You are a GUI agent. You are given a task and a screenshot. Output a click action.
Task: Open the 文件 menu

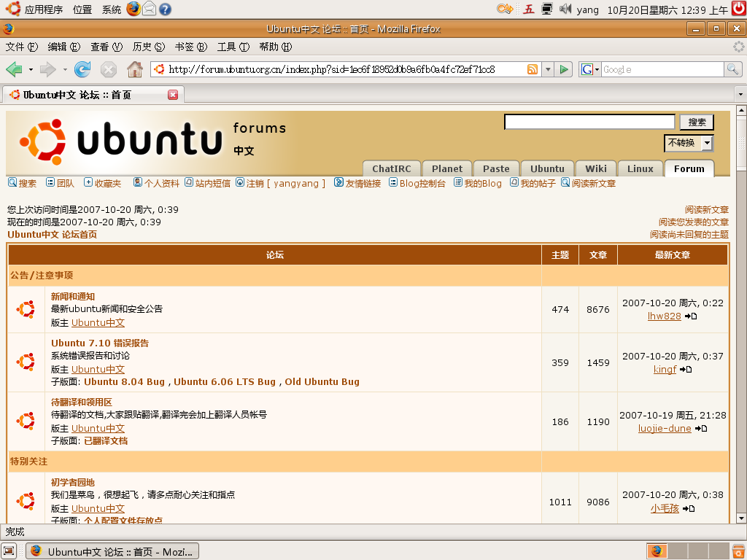pos(21,47)
